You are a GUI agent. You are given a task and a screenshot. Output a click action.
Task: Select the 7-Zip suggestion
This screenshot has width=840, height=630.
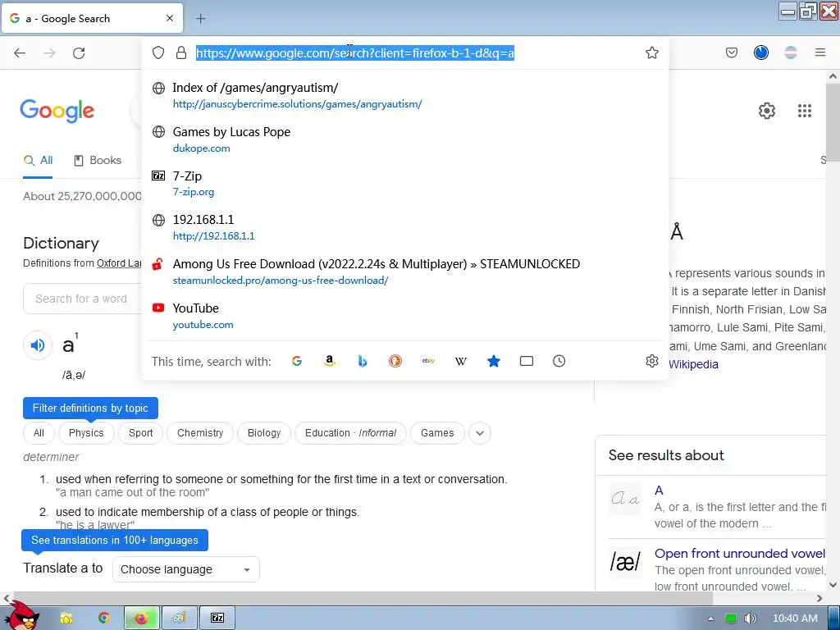click(405, 183)
